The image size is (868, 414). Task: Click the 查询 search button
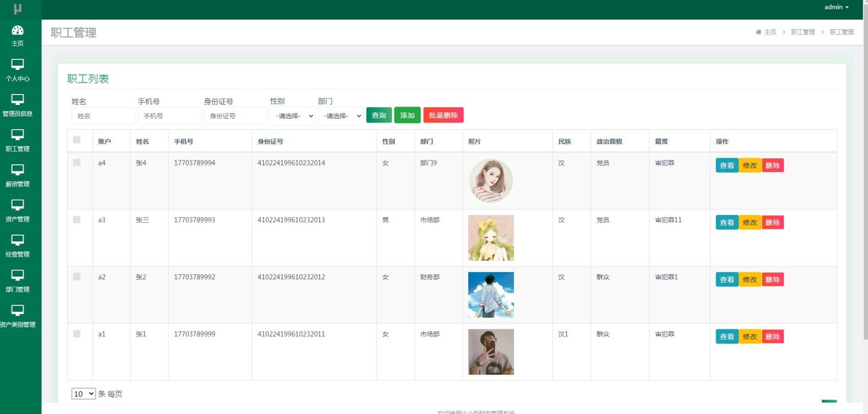point(379,115)
